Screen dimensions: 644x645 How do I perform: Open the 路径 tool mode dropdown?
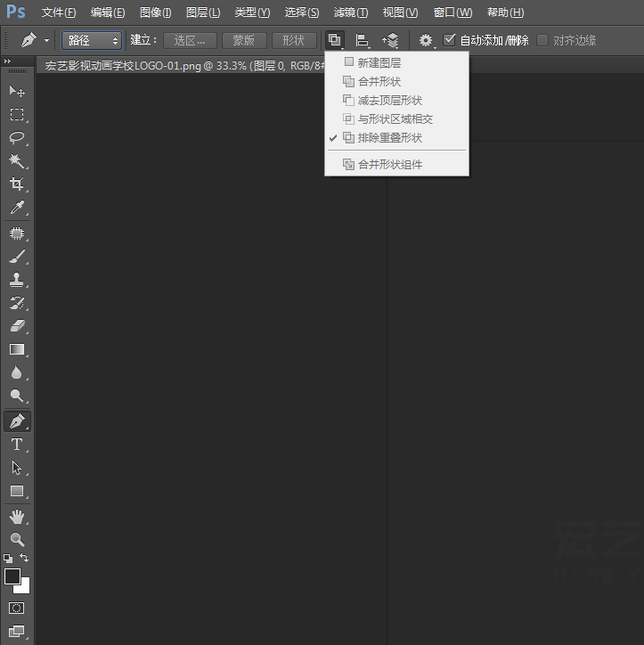coord(92,40)
